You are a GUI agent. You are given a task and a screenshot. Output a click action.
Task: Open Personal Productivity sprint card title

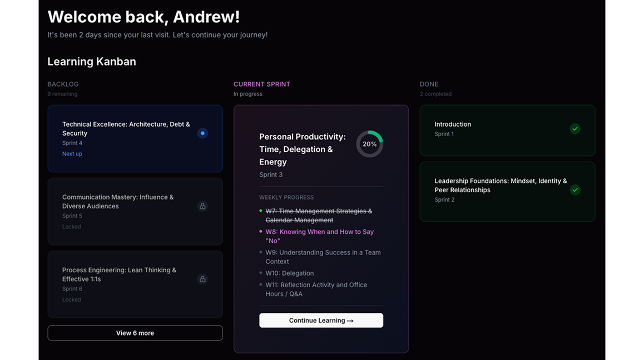[x=302, y=149]
